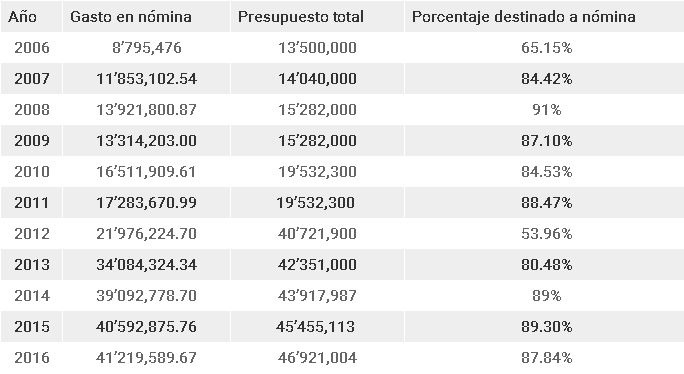Select payroll value 17'283,670.99
Screen dimensions: 684x374
147,202
